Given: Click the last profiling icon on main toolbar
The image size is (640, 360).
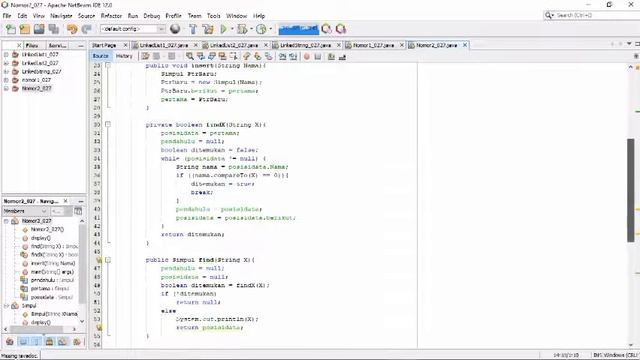Looking at the screenshot, I should click(341, 29).
